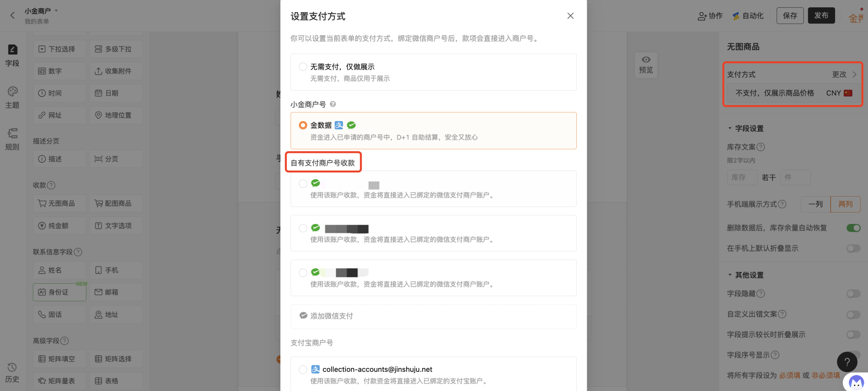
Task: Toggle 字段隐藏 switch
Action: point(853,294)
